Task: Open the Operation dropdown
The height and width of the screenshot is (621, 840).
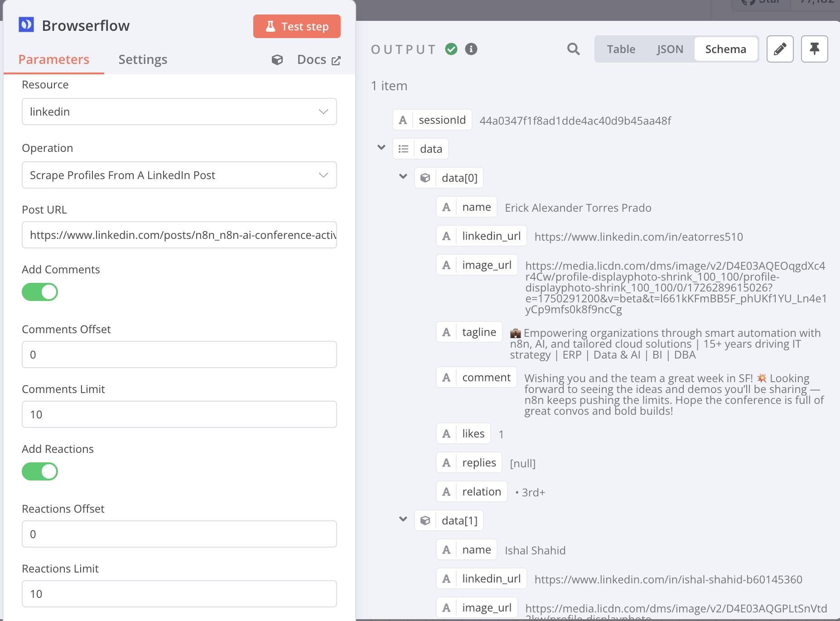Action: pos(179,175)
